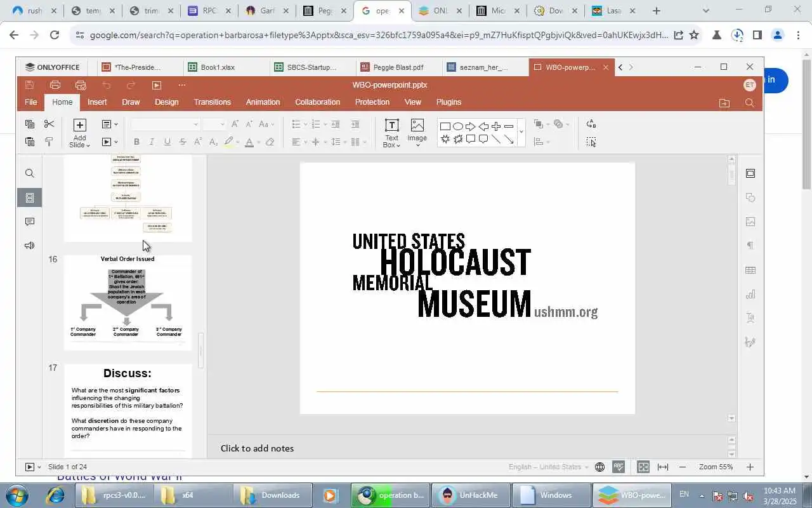Viewport: 812px width, 508px height.
Task: Click the Copy Style paintbrush icon
Action: coord(49,142)
